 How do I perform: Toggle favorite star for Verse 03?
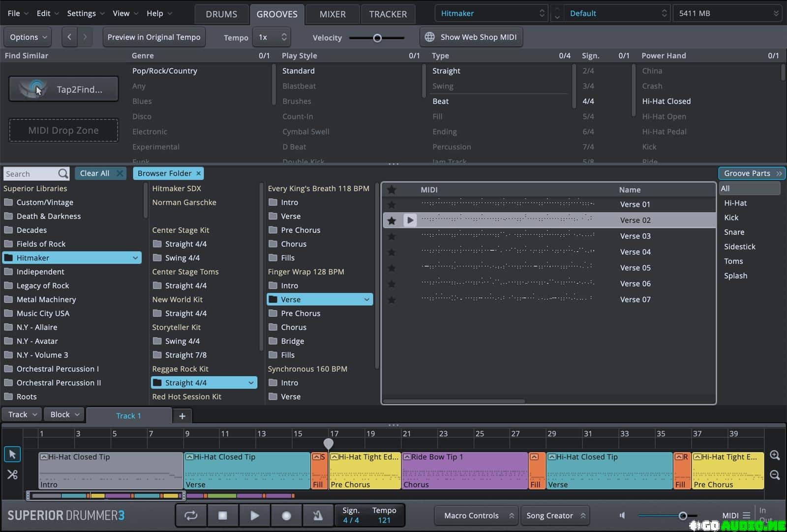point(392,236)
